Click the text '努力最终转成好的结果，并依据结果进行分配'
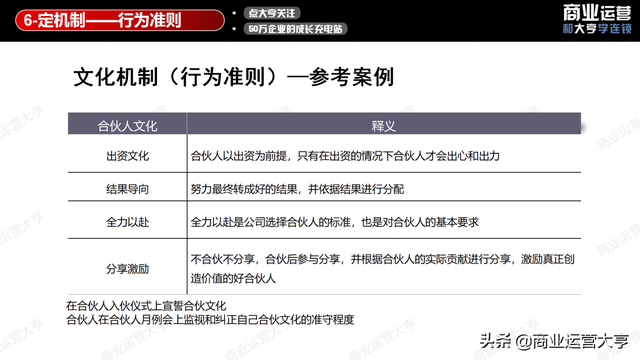 [x=297, y=189]
